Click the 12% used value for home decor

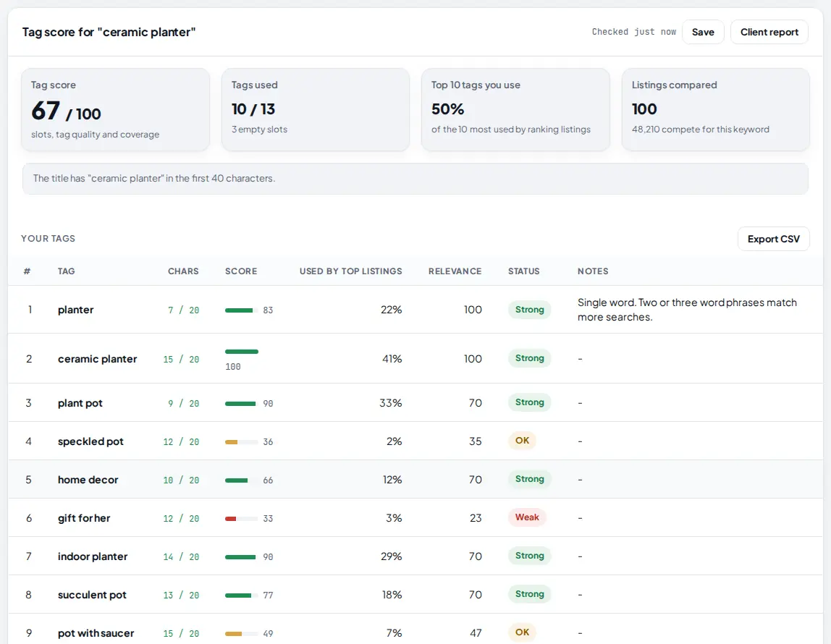point(392,480)
